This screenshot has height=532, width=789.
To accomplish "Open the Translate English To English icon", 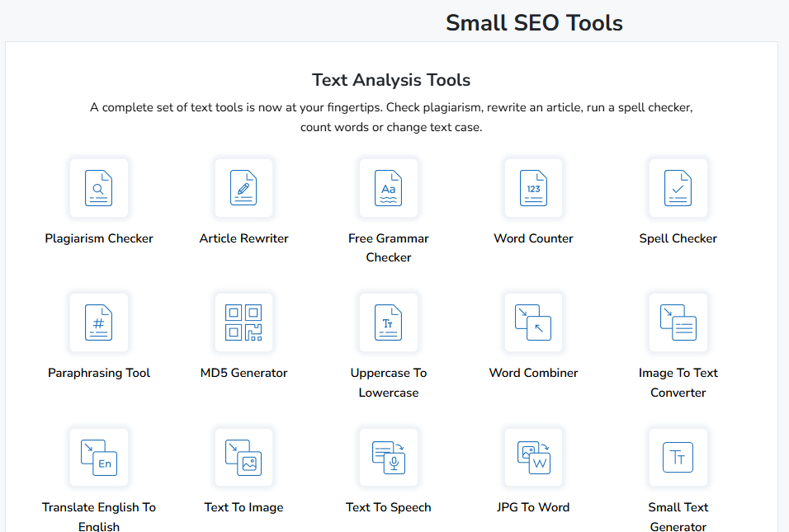I will [99, 457].
